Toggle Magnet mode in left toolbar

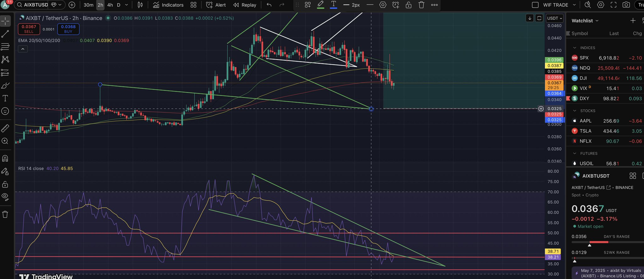[x=5, y=158]
